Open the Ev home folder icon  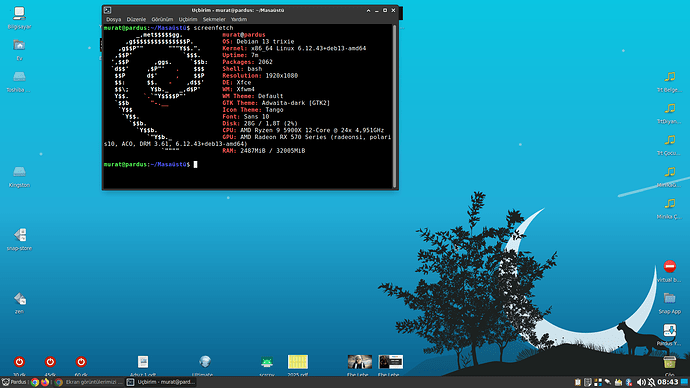[19, 46]
